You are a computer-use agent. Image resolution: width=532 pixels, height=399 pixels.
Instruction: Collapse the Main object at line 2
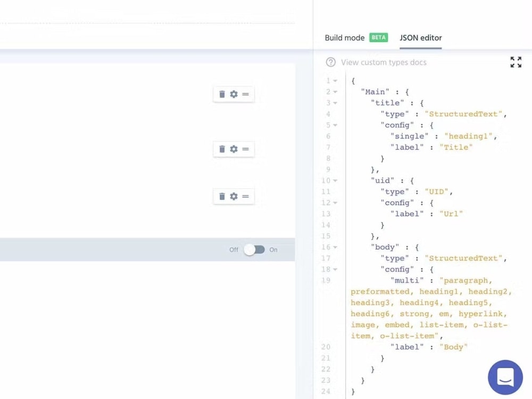point(334,92)
